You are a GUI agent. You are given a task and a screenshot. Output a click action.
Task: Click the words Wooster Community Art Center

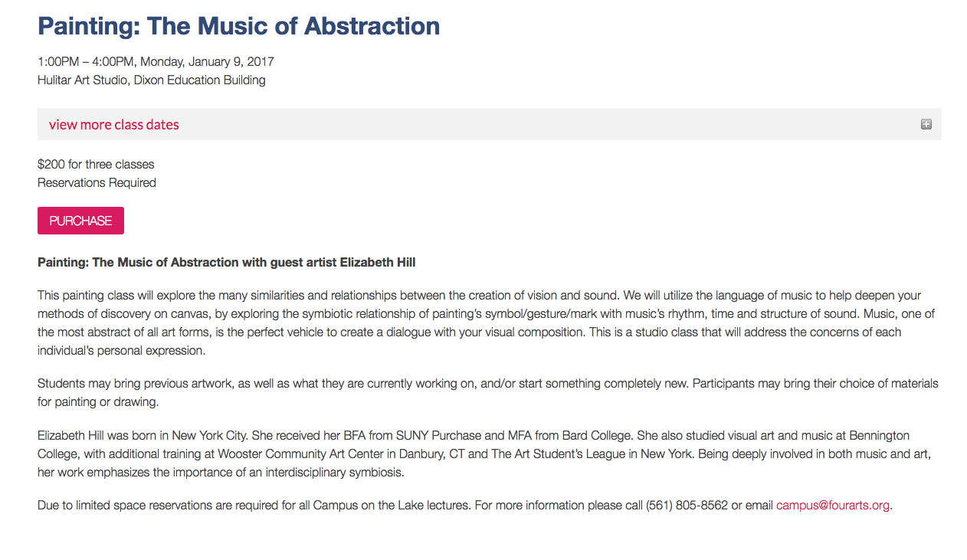pyautogui.click(x=314, y=454)
